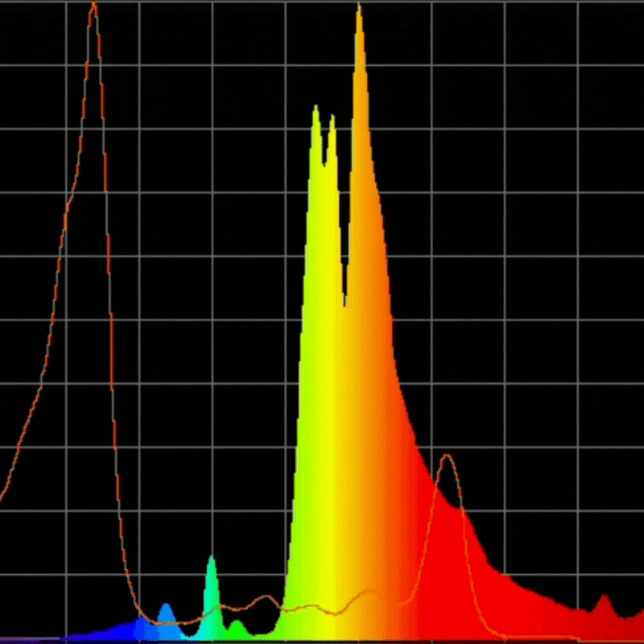Viewport: 644px width, 644px height.
Task: Click the split top of the left yellow peak
Action: coord(322,113)
